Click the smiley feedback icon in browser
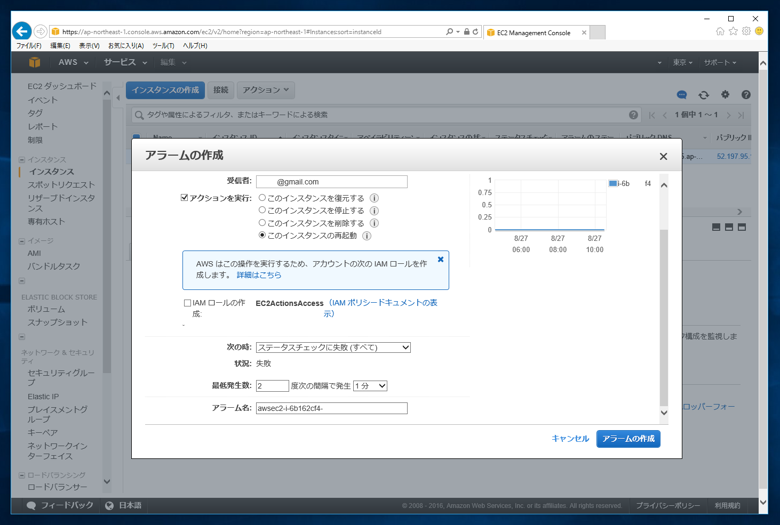The height and width of the screenshot is (525, 780). 759,31
